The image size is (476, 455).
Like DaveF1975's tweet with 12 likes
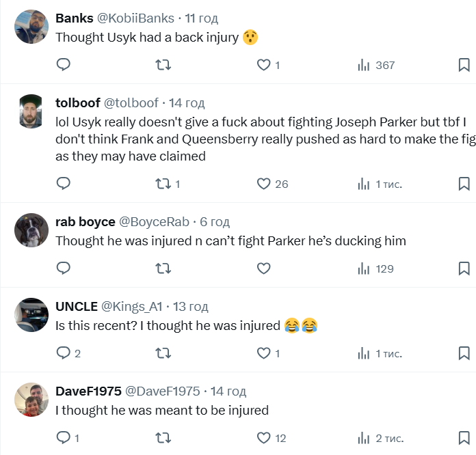(263, 438)
